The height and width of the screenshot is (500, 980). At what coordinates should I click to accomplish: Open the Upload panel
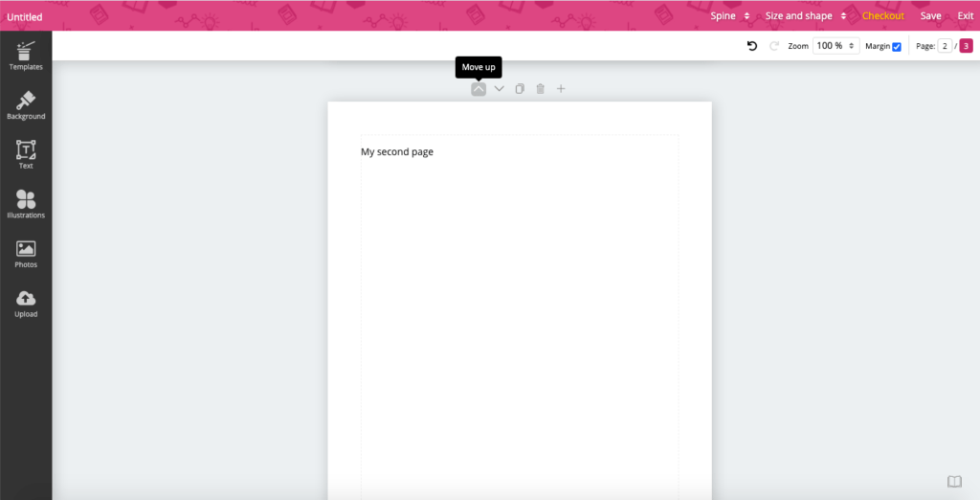pos(26,304)
